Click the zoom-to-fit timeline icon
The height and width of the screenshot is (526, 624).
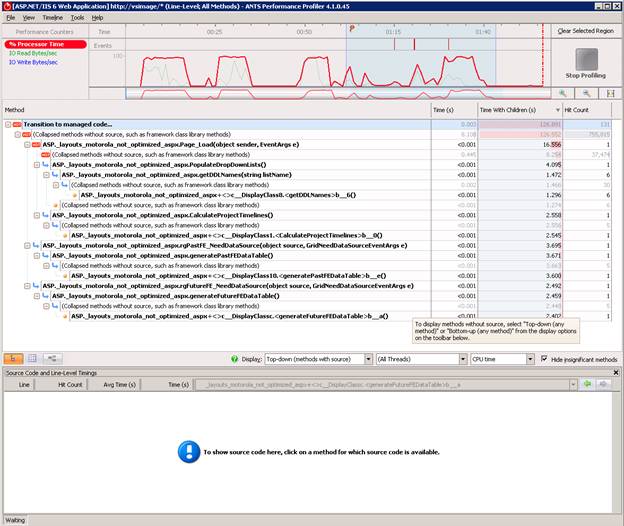610,93
